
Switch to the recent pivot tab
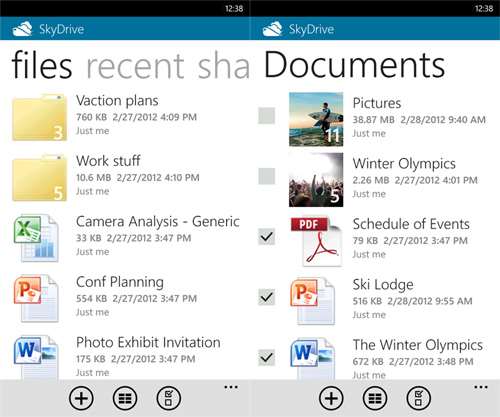tap(135, 66)
